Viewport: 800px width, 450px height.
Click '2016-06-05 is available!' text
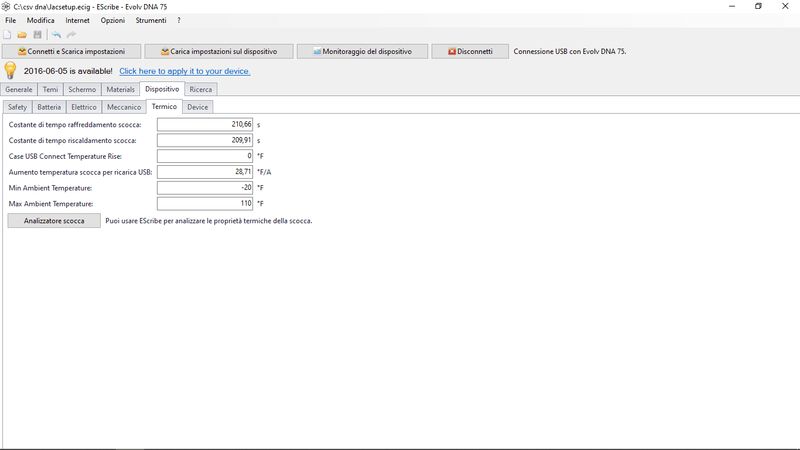tap(68, 71)
